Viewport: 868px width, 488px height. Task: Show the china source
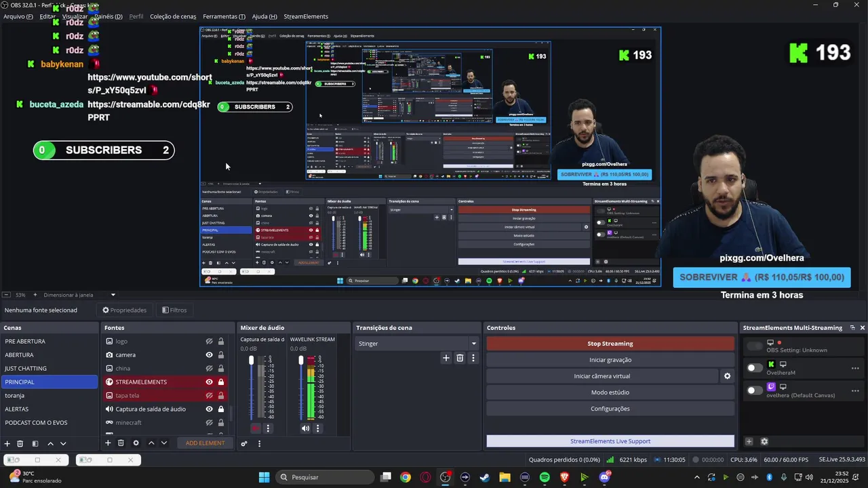coord(210,369)
